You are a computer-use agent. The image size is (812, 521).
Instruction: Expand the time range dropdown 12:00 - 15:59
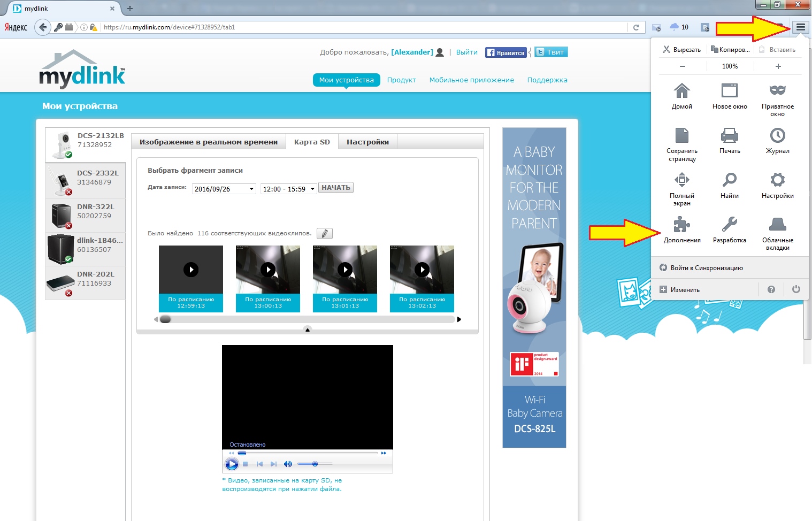coord(288,189)
